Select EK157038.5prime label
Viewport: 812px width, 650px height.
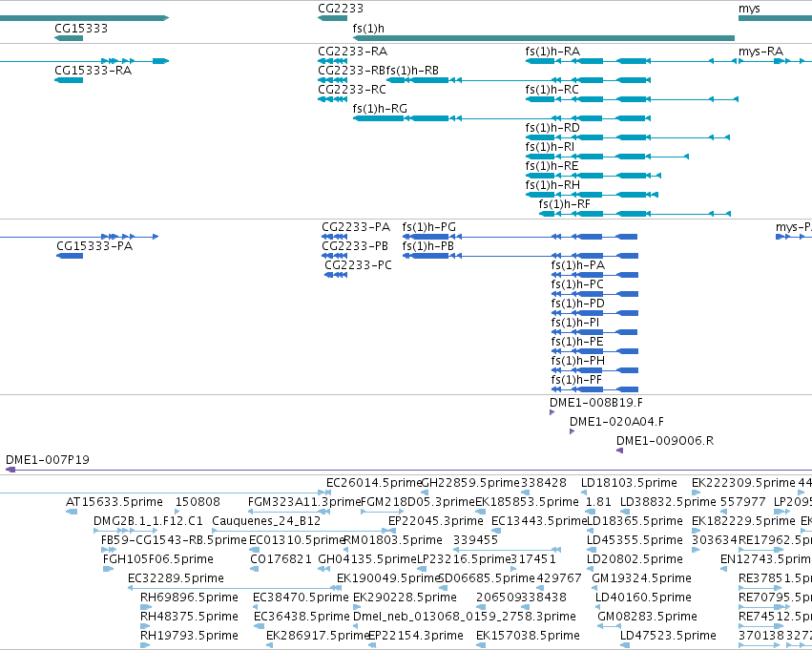[528, 636]
